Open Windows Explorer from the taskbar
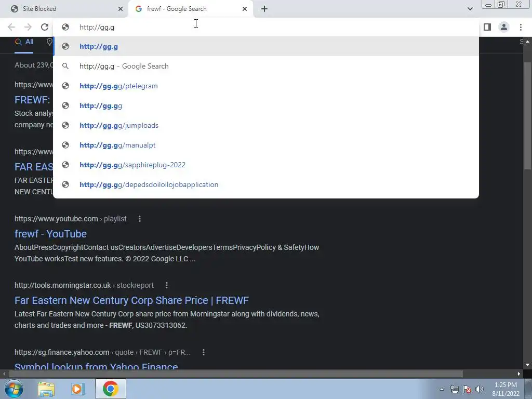Image resolution: width=532 pixels, height=399 pixels. click(46, 389)
